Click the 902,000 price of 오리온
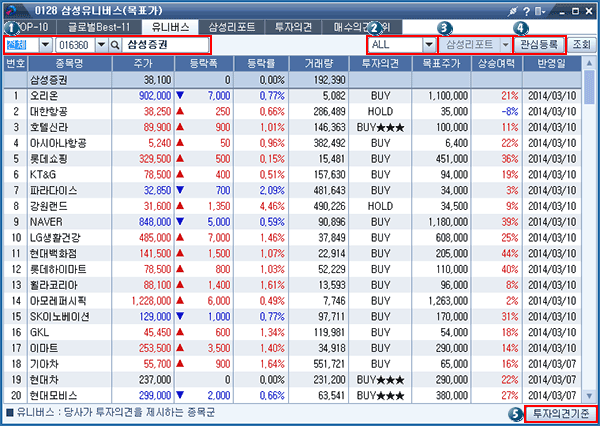Screen dimensions: 600x426 (x=155, y=96)
